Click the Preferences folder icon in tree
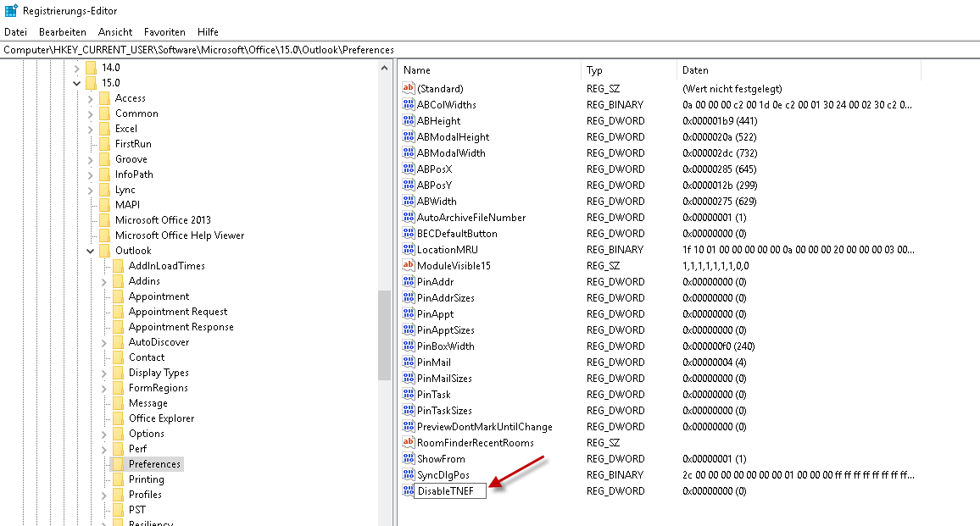 coord(118,463)
